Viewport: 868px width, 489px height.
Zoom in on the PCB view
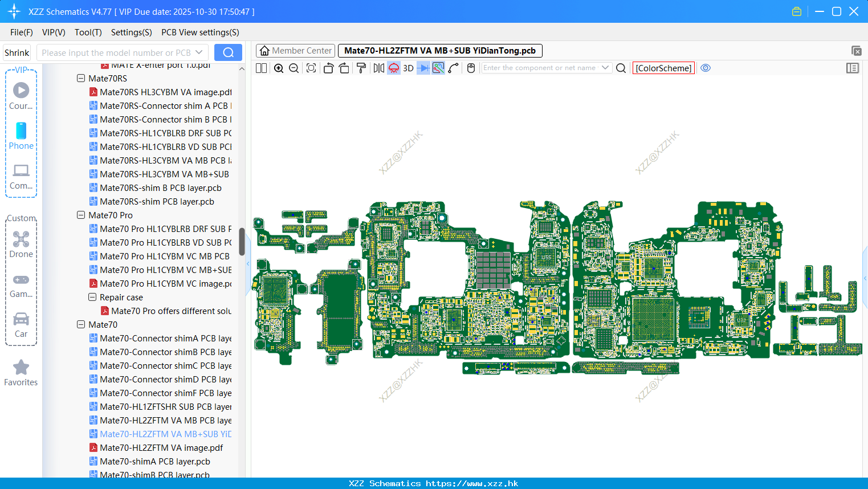click(x=279, y=68)
